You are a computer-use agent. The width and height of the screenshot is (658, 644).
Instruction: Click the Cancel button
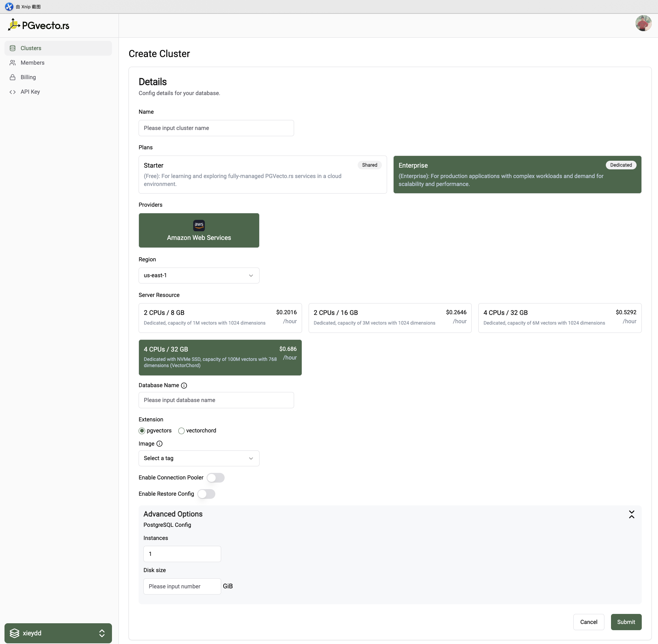click(x=589, y=622)
